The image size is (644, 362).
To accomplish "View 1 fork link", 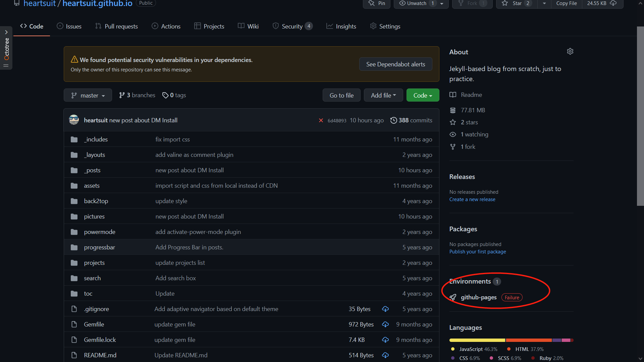I will [x=463, y=147].
